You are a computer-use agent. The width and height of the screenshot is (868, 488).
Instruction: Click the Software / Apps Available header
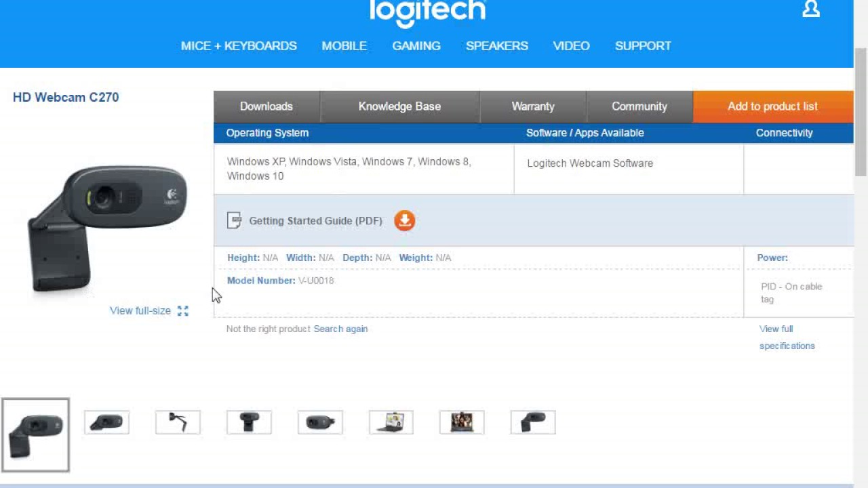(585, 133)
